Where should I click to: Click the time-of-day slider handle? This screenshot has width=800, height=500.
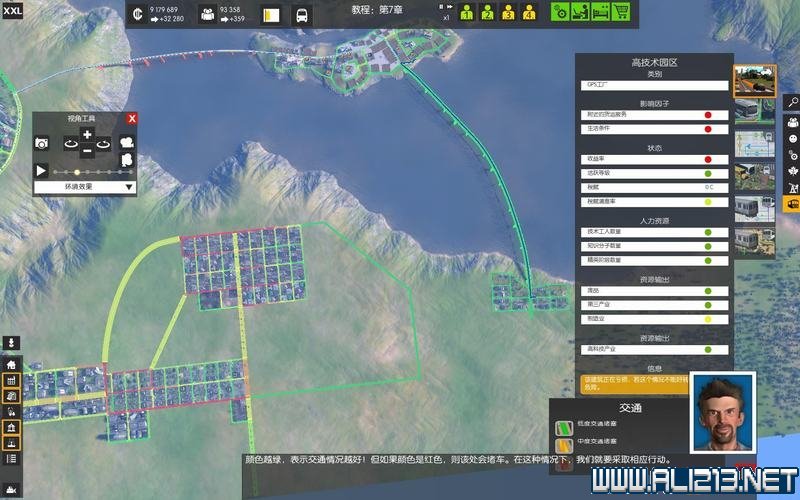(78, 171)
